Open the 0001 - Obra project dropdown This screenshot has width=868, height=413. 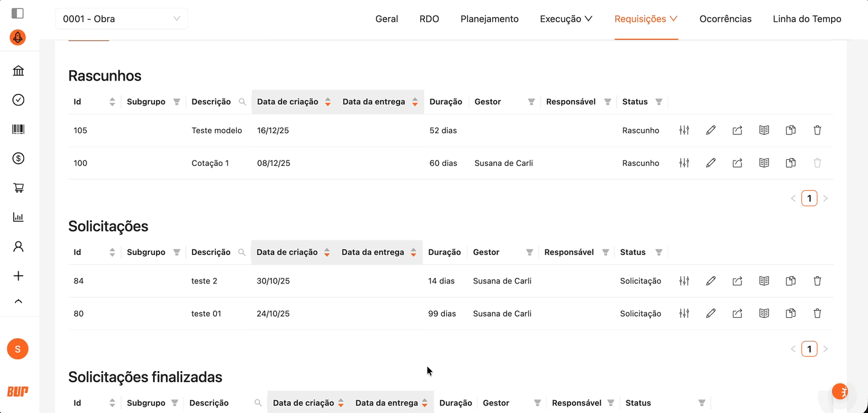click(x=121, y=19)
